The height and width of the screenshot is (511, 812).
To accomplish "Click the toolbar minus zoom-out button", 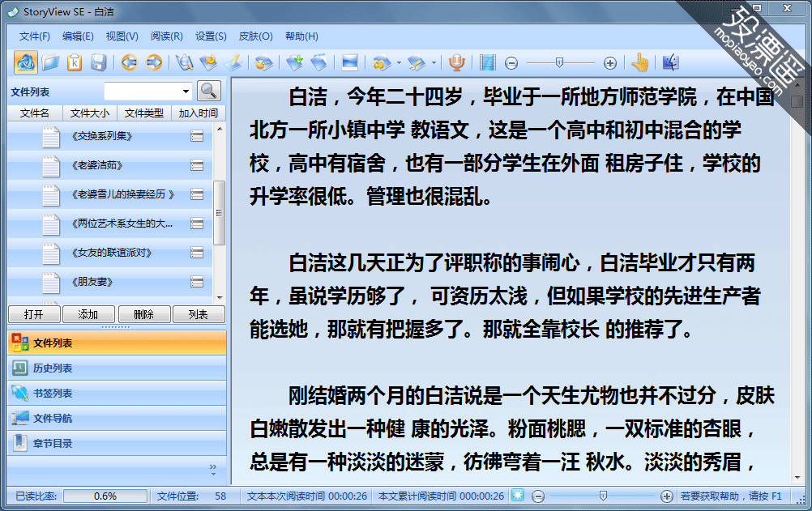I will click(511, 63).
